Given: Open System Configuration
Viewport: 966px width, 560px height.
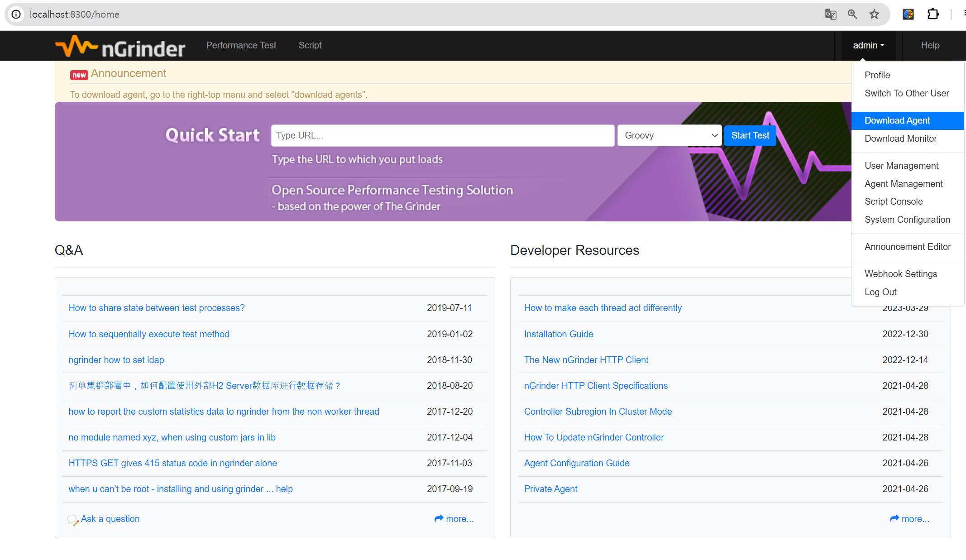Looking at the screenshot, I should click(907, 220).
